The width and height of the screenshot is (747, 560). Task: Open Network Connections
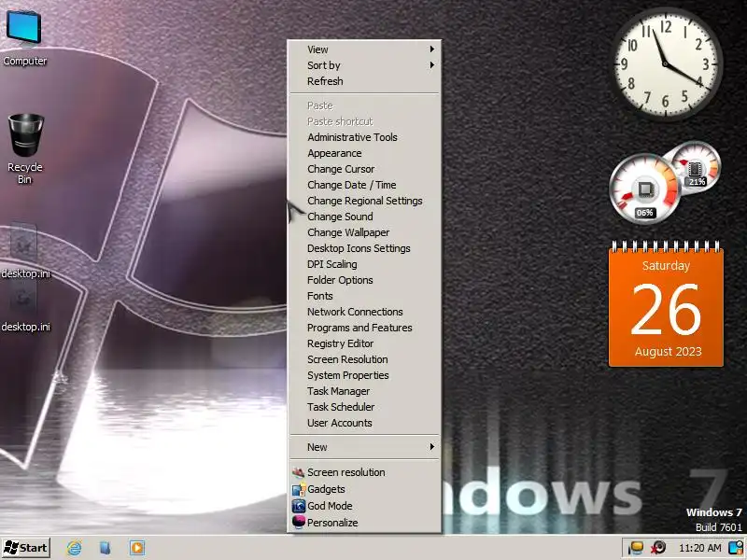click(x=365, y=312)
